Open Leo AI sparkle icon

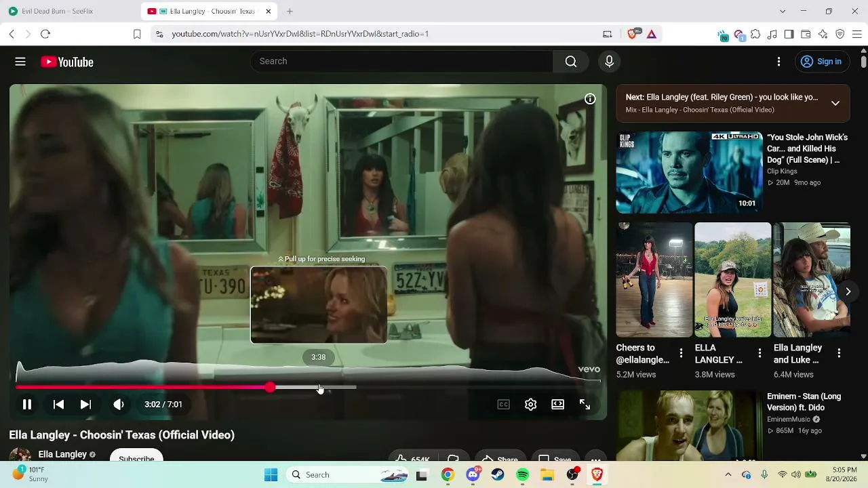coord(823,34)
